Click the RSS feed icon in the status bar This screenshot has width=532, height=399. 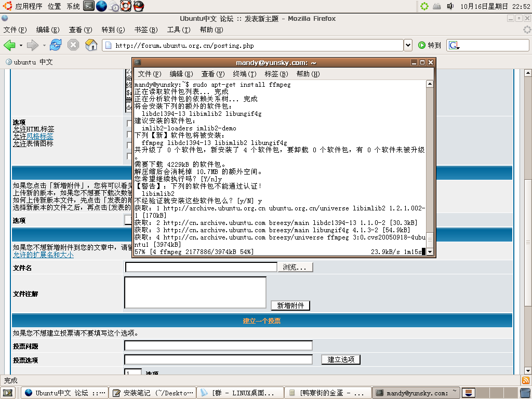(526, 380)
